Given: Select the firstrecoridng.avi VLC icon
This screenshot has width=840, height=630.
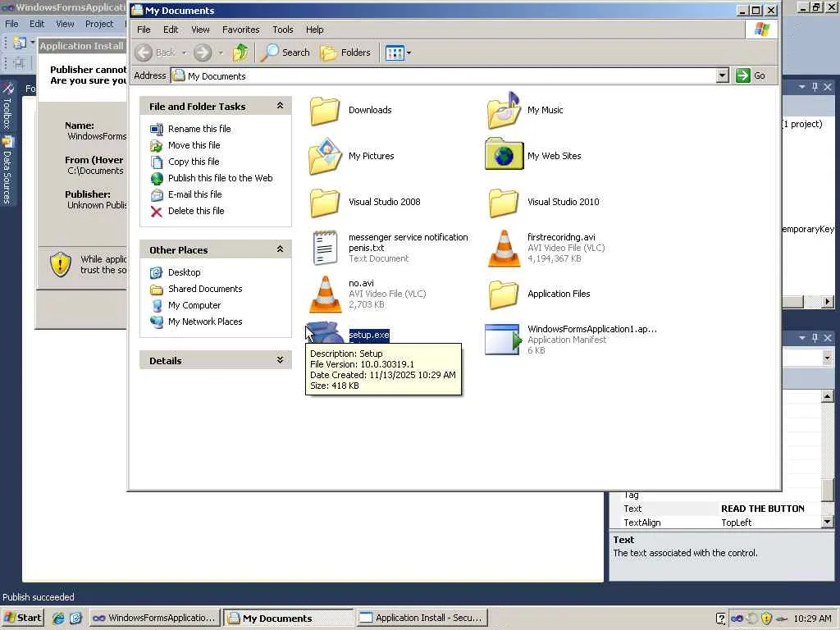Looking at the screenshot, I should tap(504, 248).
